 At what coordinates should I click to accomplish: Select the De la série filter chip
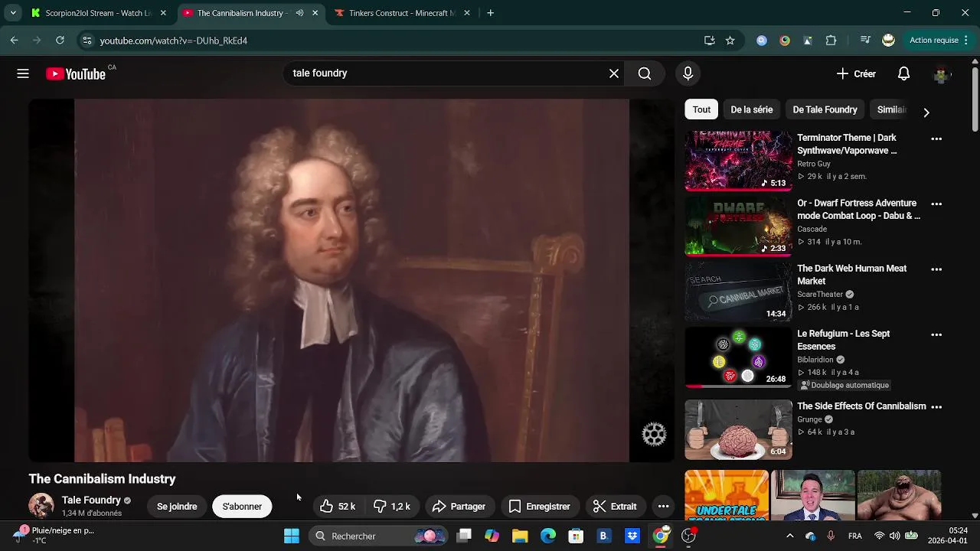click(x=751, y=109)
